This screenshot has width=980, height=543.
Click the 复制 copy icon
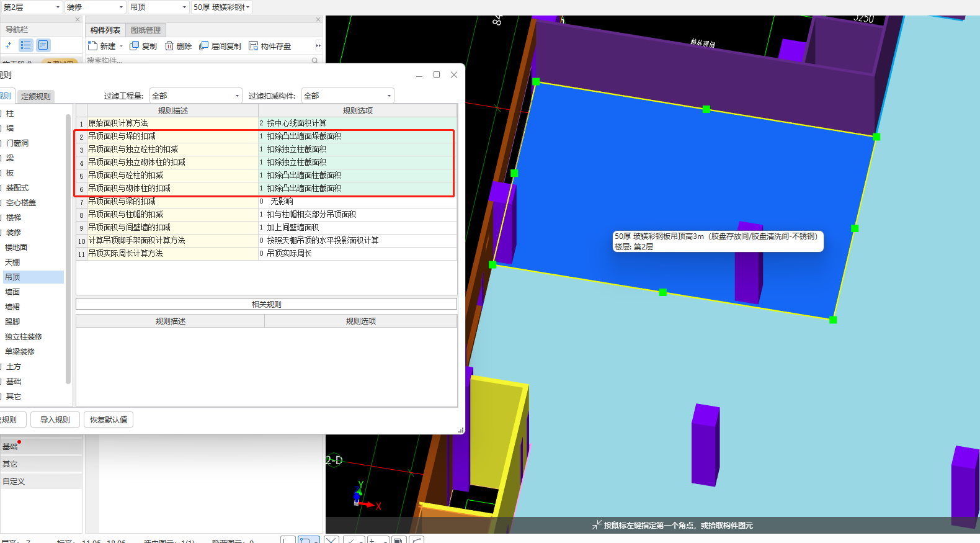[x=134, y=46]
